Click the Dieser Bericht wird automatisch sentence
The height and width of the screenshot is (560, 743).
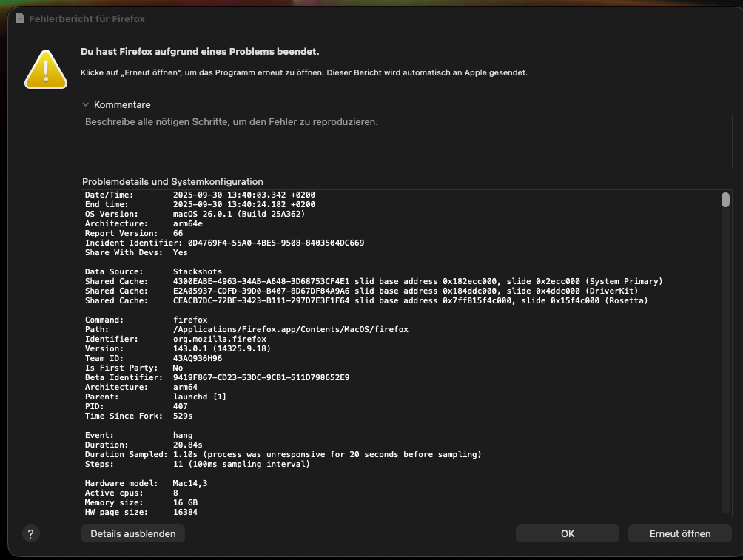point(427,72)
